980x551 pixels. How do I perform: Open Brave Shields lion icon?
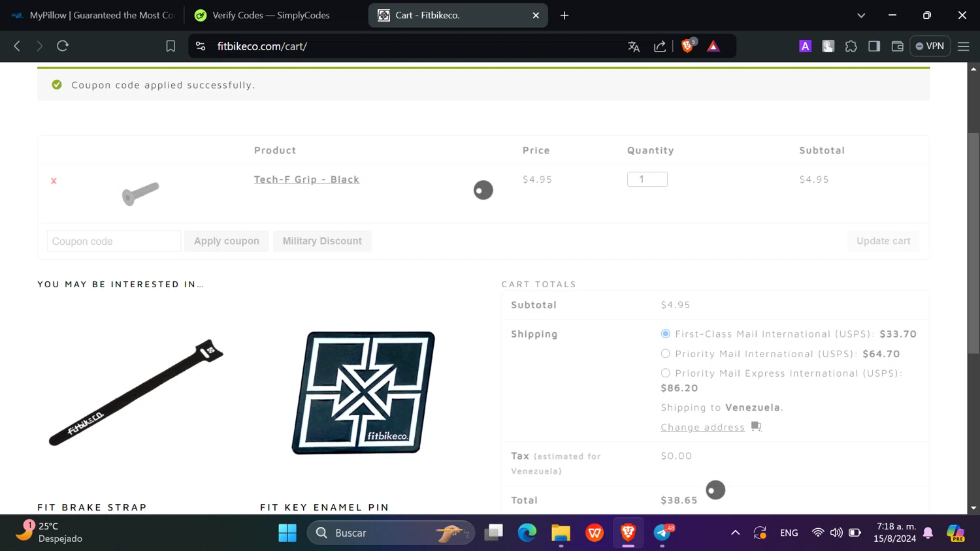click(687, 46)
